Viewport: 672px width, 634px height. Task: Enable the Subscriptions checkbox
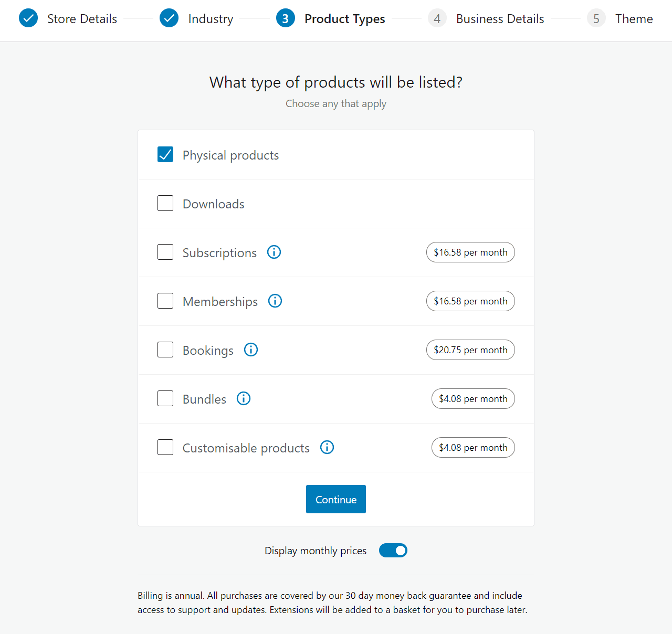(165, 252)
